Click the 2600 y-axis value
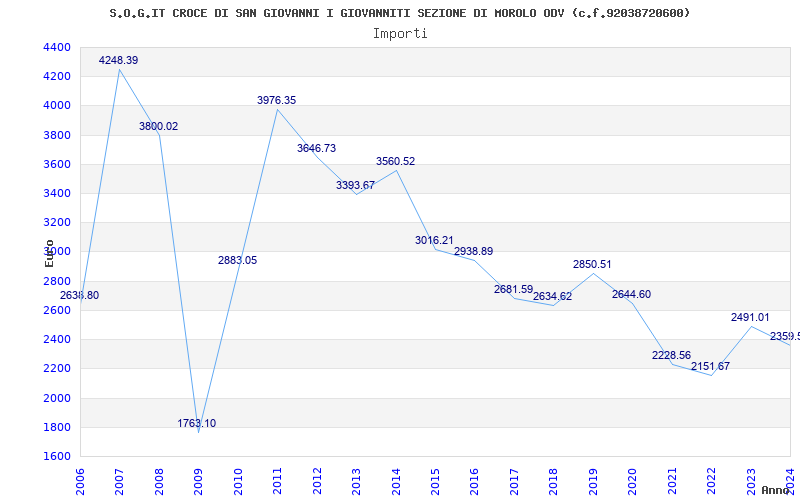Screen dimensions: 800x500 click(x=57, y=310)
